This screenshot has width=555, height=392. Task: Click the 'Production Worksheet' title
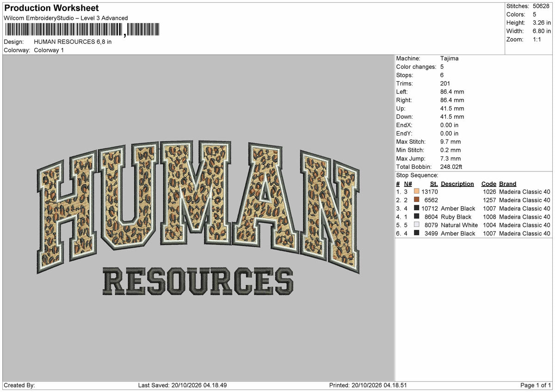(51, 8)
